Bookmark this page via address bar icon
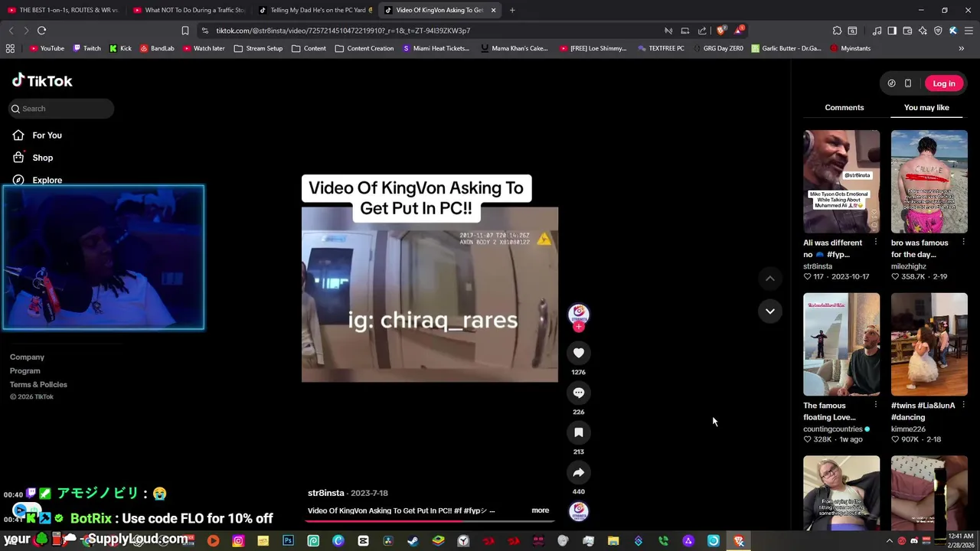This screenshot has height=551, width=980. tap(185, 31)
